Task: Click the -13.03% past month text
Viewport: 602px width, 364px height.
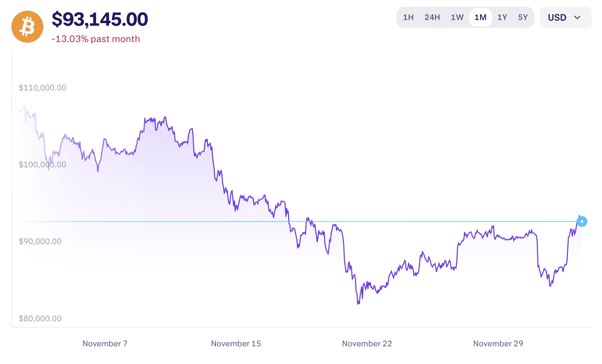Action: 96,39
